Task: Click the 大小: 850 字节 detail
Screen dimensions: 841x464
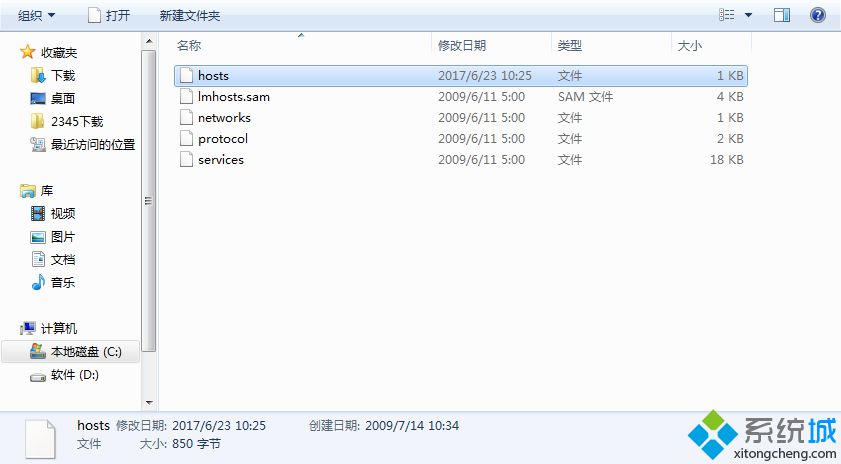Action: (180, 444)
